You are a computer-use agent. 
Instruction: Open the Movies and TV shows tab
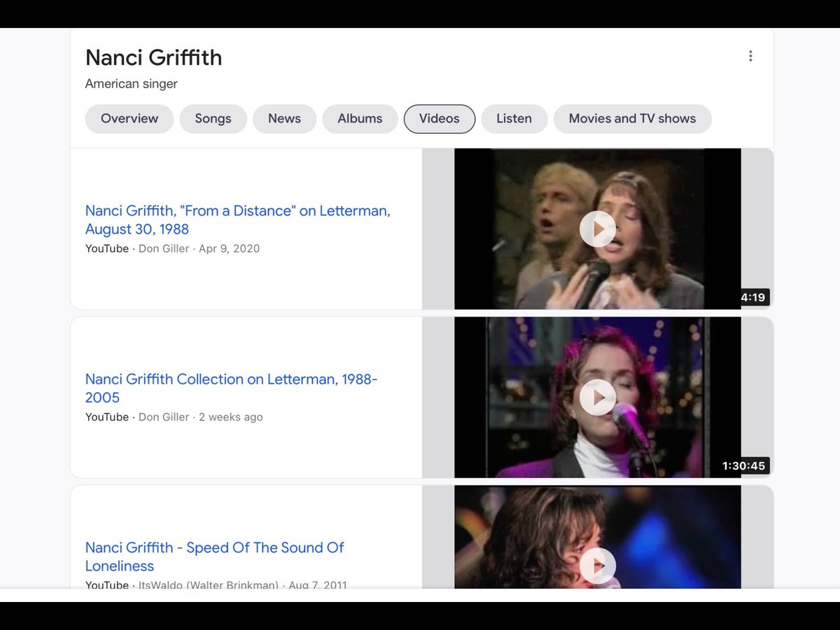pos(632,119)
